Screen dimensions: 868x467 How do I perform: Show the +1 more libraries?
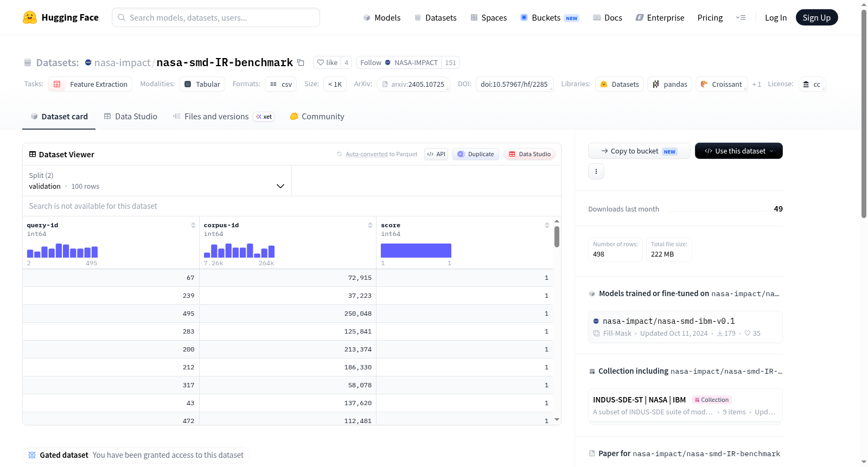click(757, 84)
